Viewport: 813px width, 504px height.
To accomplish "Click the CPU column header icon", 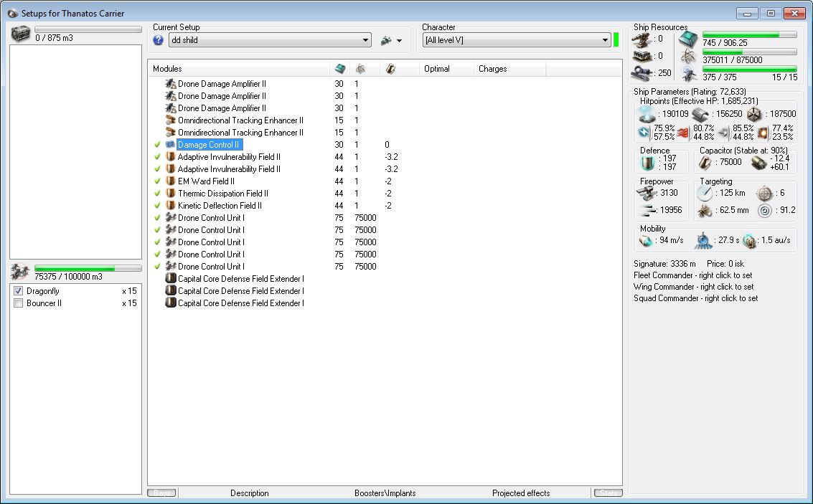I will coord(340,68).
